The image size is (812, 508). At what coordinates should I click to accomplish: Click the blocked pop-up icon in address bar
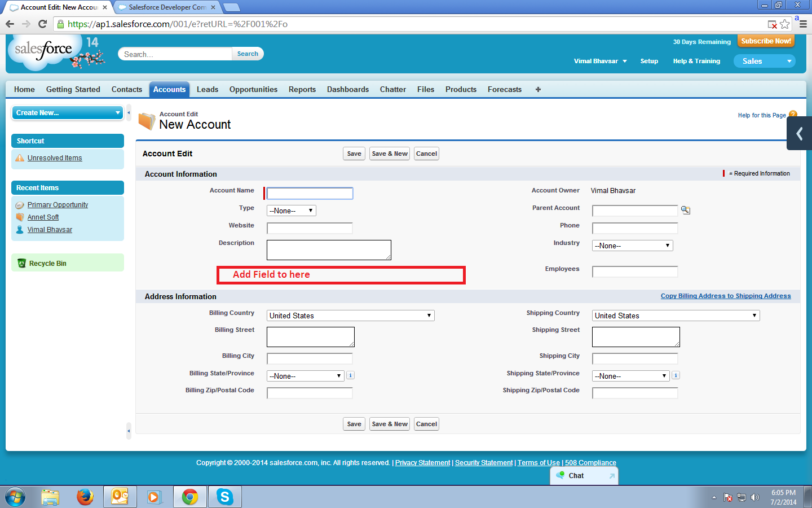773,24
